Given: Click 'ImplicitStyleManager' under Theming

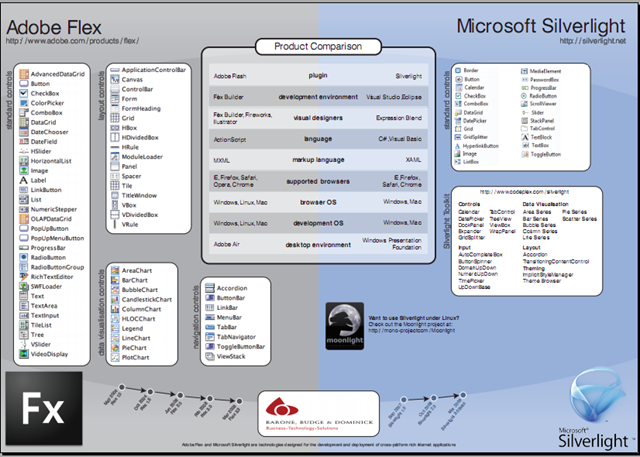Looking at the screenshot, I should pyautogui.click(x=548, y=275).
